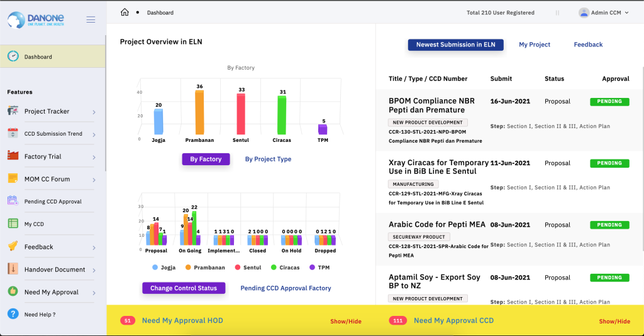Open BPOM Compliance NBR Pepti dan Premature

point(431,106)
